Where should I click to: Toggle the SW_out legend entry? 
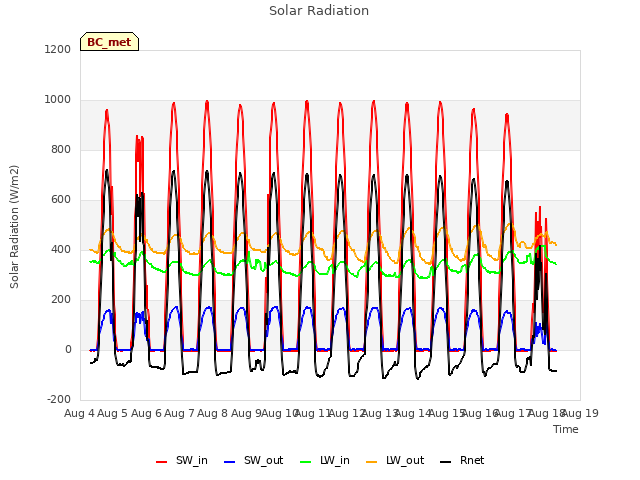253,461
